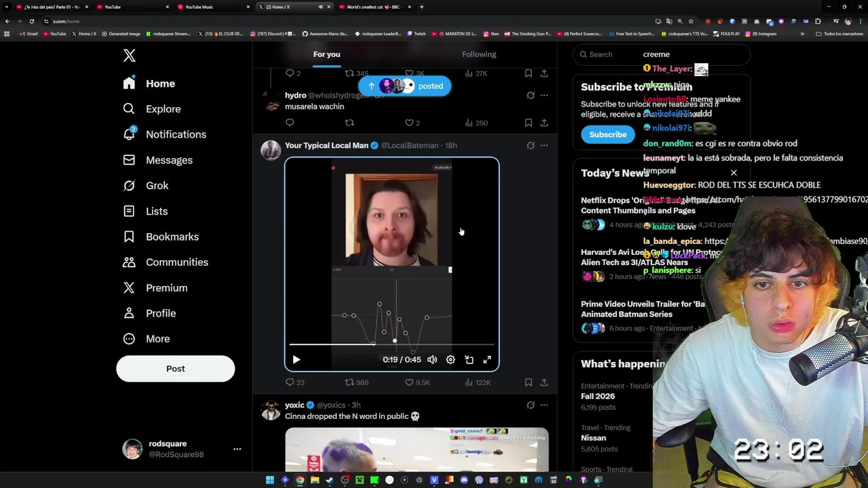The width and height of the screenshot is (868, 488).
Task: Expand the hidden bookmarks chevron
Action: pos(802,33)
